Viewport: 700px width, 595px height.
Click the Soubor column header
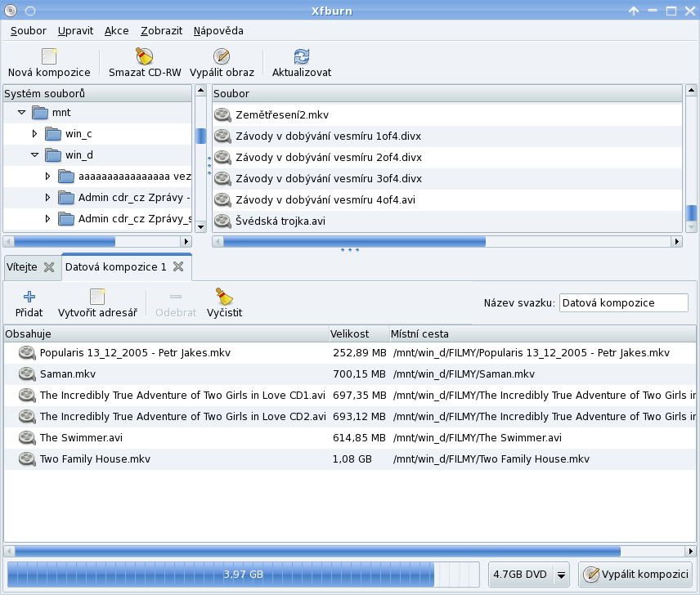(447, 94)
